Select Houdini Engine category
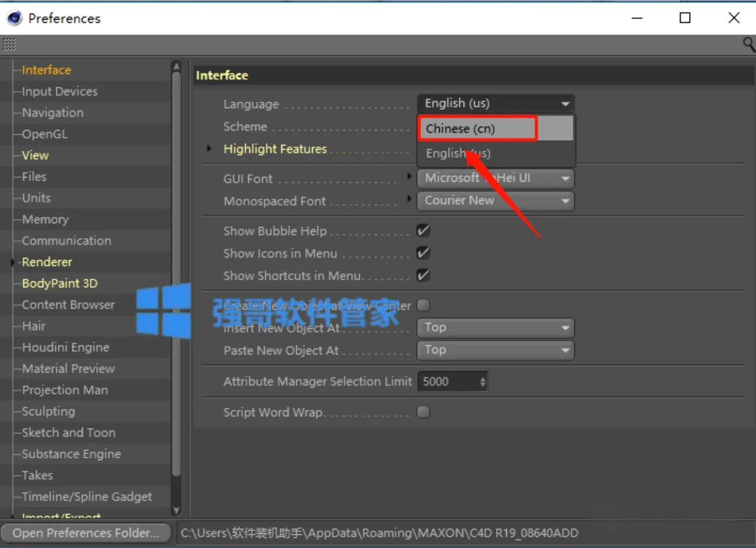 (65, 347)
